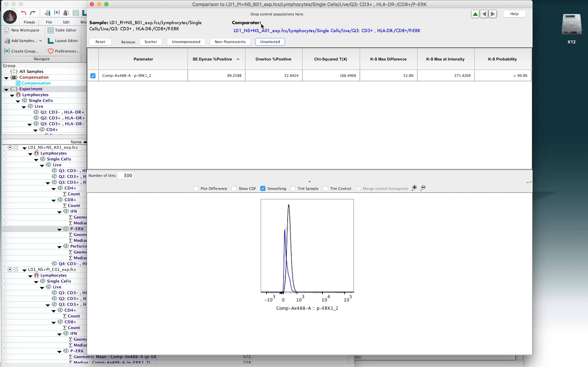Click the next right arrow button
Screen dimensions: 588x367
pyautogui.click(x=493, y=14)
